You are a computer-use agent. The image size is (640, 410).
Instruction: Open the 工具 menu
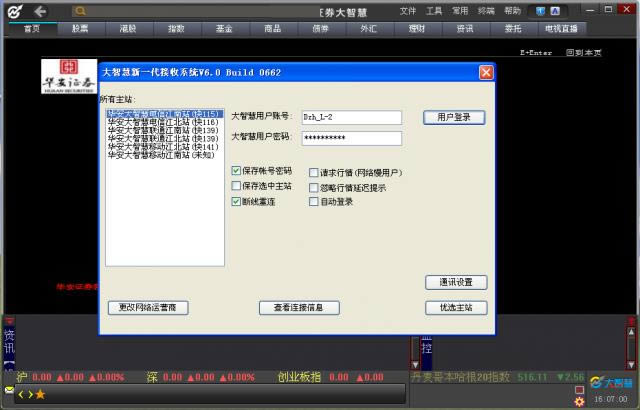pyautogui.click(x=434, y=11)
